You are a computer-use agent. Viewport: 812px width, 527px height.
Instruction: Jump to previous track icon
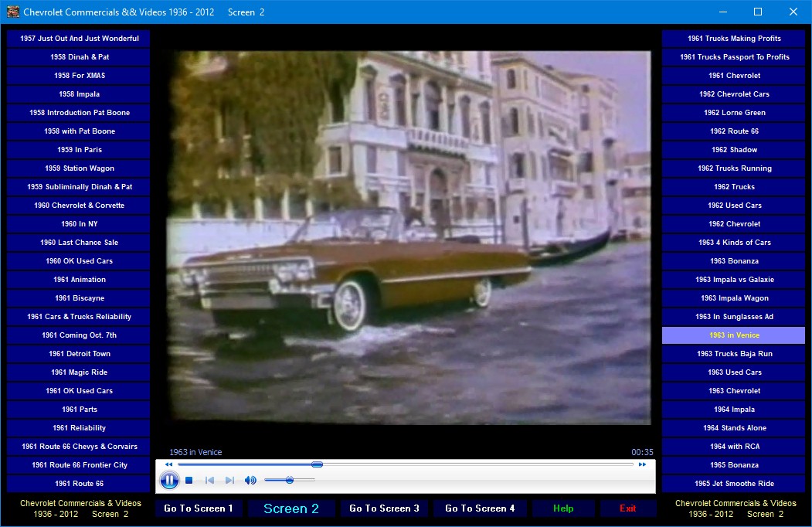[x=209, y=481]
